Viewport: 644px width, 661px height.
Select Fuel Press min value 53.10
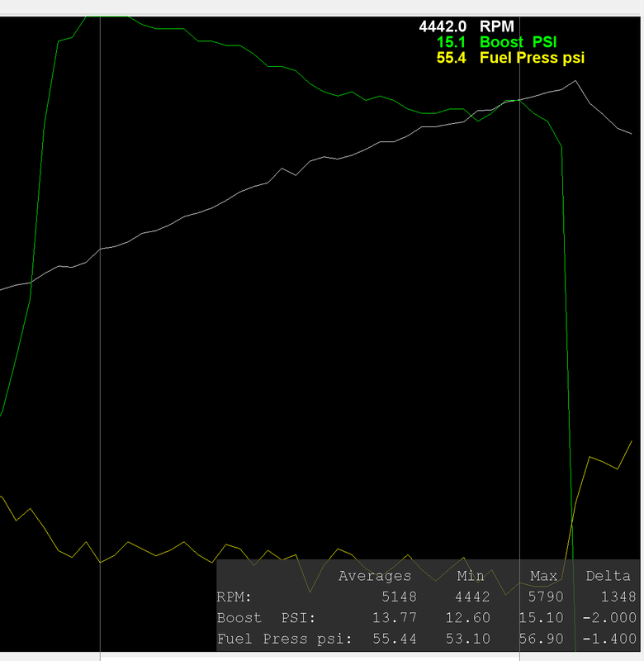tap(468, 639)
